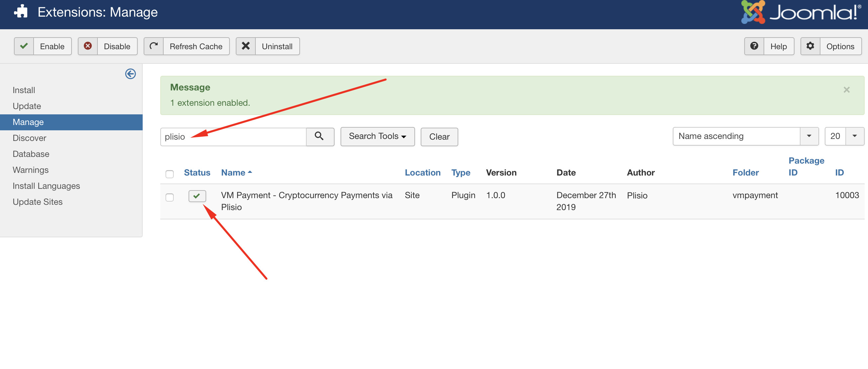Check the select-all checkbox in table header
The height and width of the screenshot is (369, 868).
(x=170, y=174)
